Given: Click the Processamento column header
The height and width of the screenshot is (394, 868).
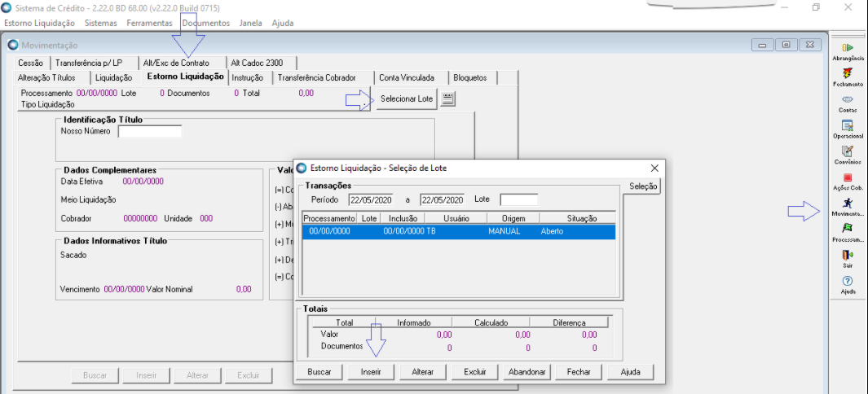Looking at the screenshot, I should click(329, 218).
